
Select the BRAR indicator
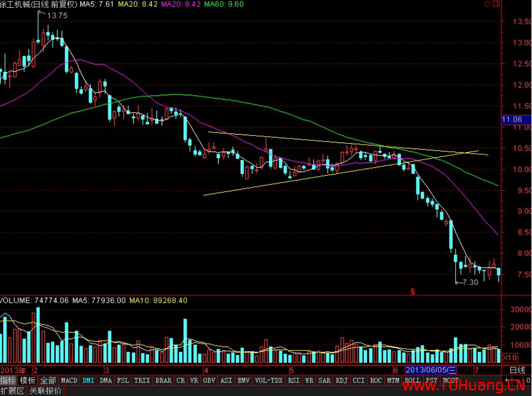click(x=164, y=380)
